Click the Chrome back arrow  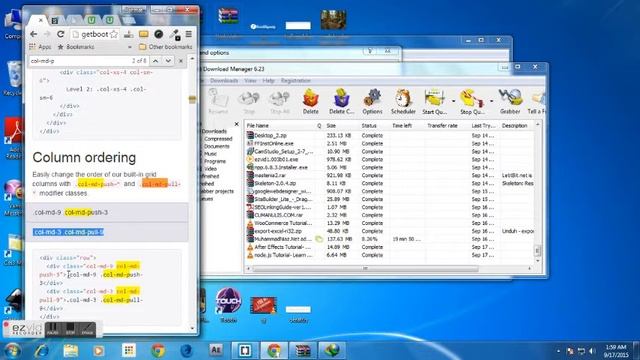(x=33, y=34)
